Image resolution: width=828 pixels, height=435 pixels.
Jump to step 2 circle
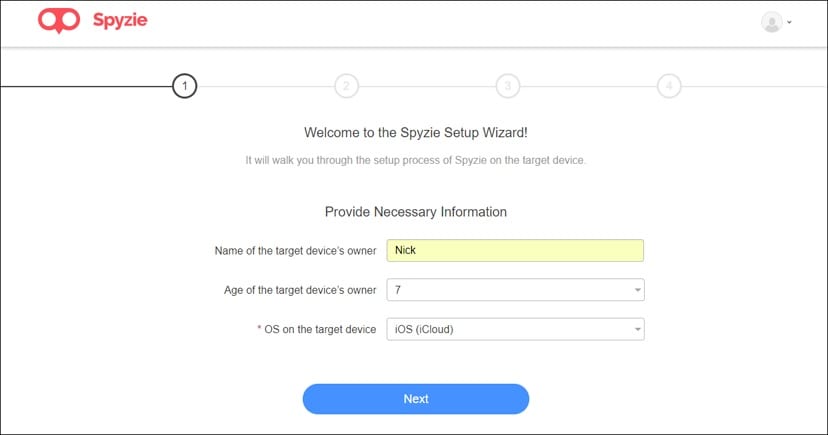click(345, 86)
